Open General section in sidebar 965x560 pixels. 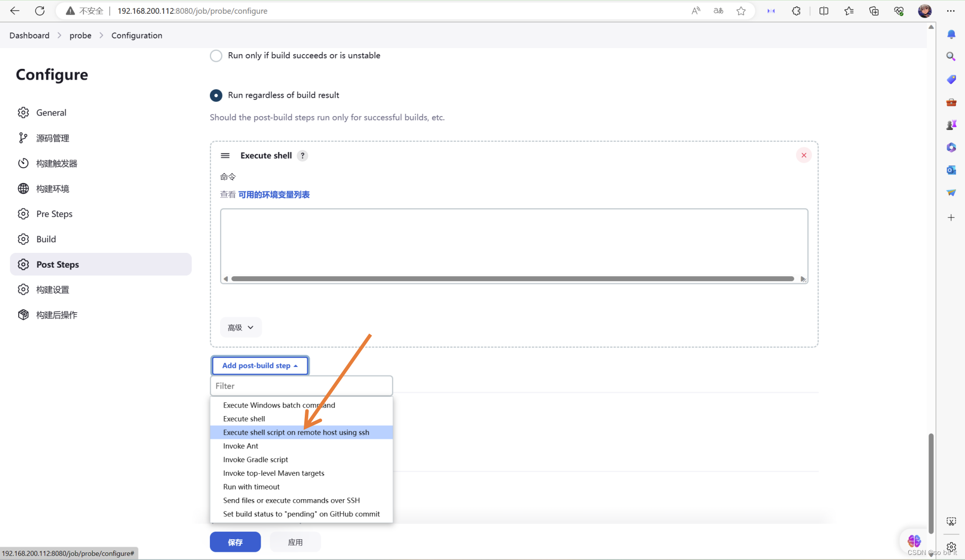coord(101,113)
